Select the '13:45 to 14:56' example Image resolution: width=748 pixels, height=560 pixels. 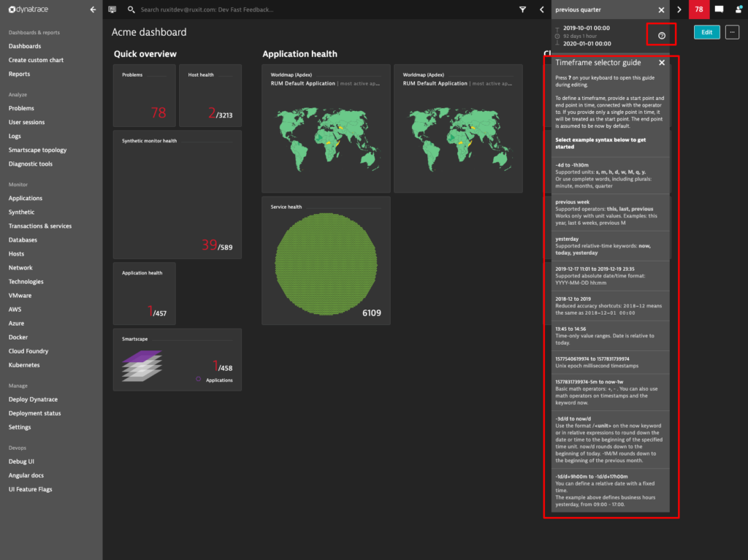tap(611, 336)
